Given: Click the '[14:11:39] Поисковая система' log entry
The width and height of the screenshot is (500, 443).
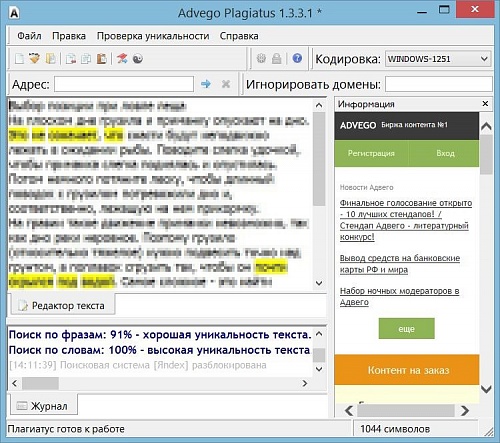Looking at the screenshot, I should [x=138, y=365].
